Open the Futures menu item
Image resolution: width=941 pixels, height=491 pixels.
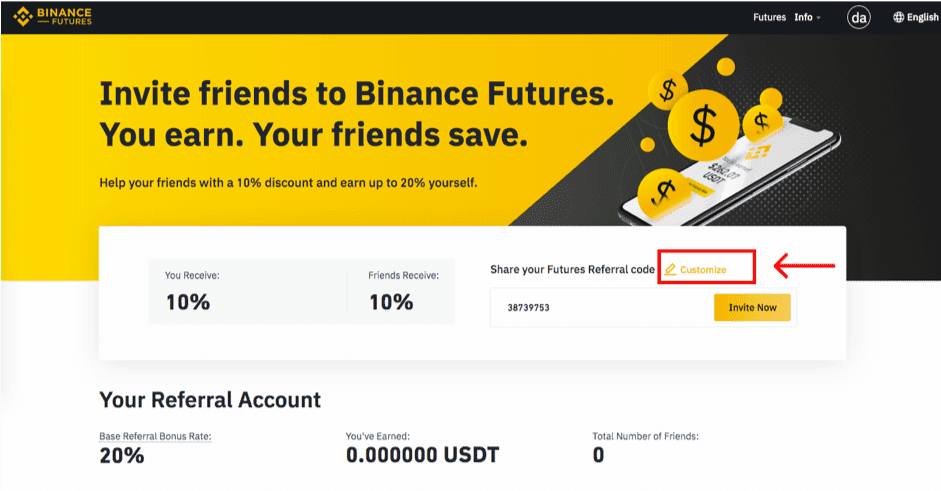point(769,17)
